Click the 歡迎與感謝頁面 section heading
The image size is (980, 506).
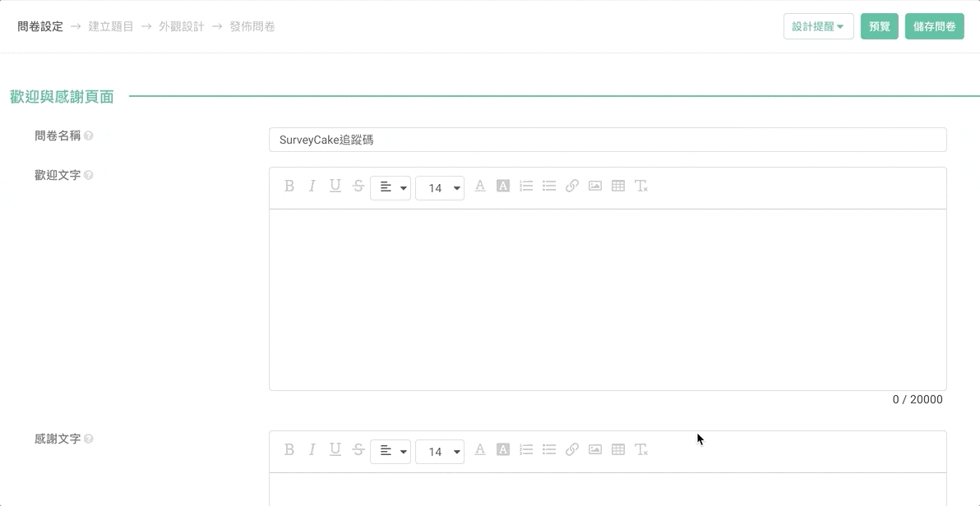click(62, 97)
